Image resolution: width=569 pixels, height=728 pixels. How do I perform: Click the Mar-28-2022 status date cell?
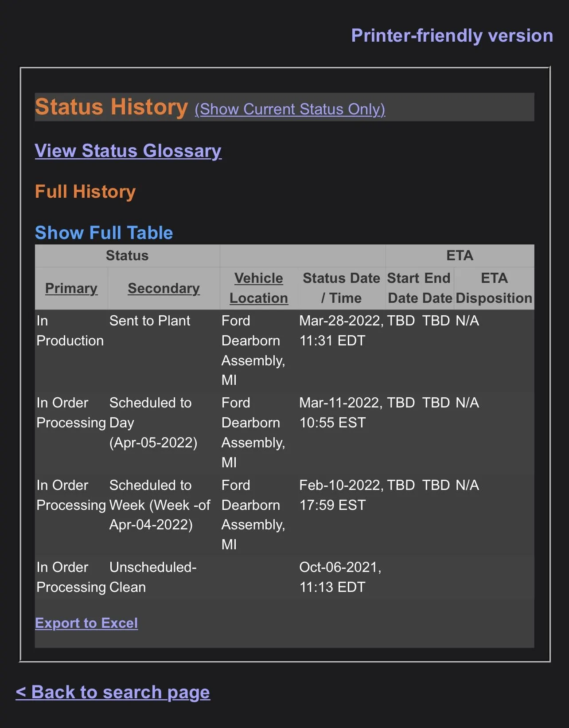pos(341,330)
